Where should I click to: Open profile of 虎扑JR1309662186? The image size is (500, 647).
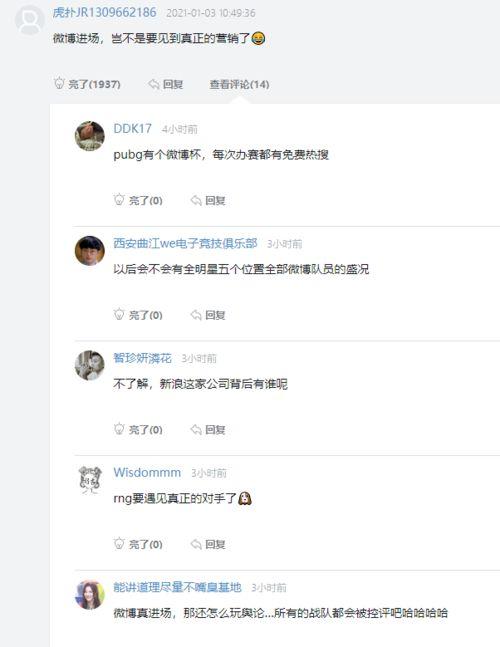point(104,12)
